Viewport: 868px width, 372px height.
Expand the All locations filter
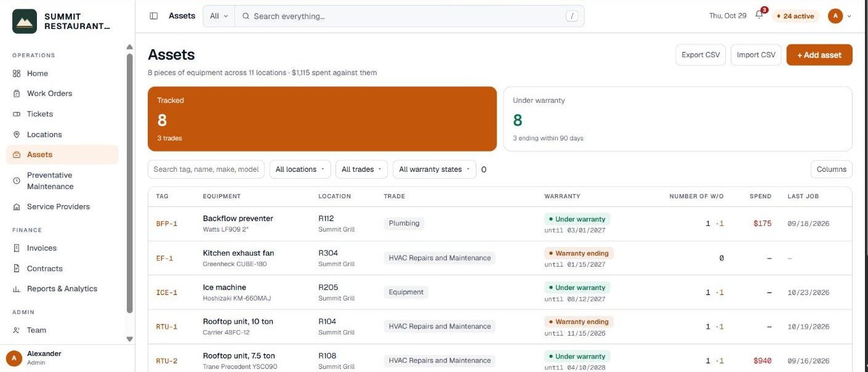coord(300,169)
